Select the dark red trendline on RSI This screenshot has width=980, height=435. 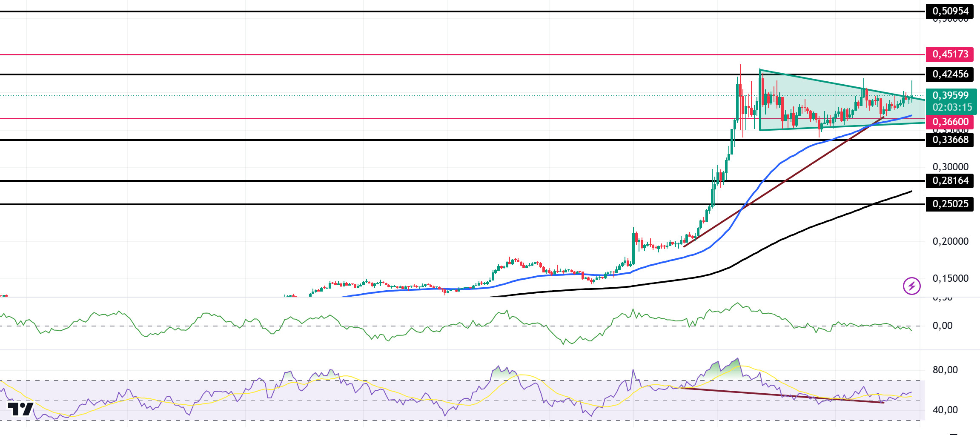coord(783,395)
